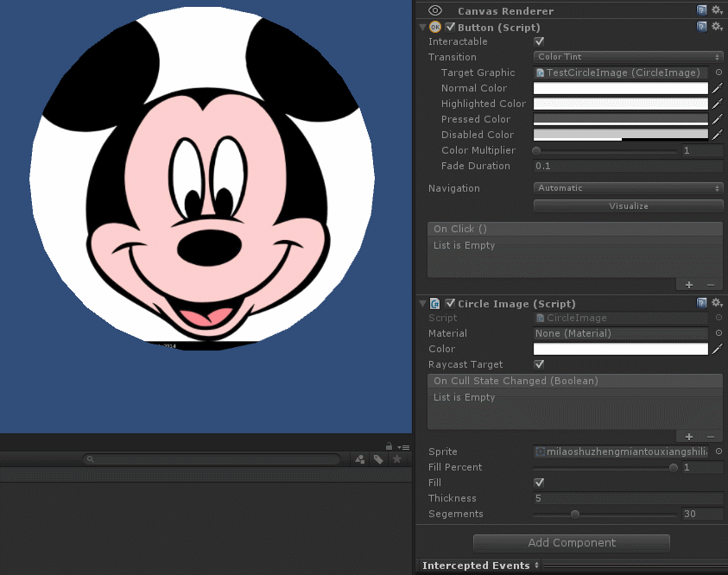Open Button (Script) gear settings menu
This screenshot has height=575, width=728.
tap(718, 27)
